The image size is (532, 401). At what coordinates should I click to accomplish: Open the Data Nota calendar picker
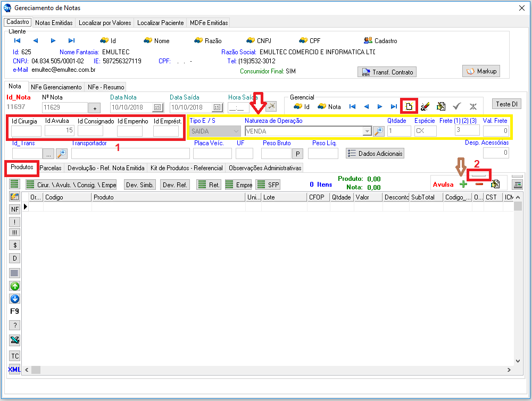(x=157, y=107)
